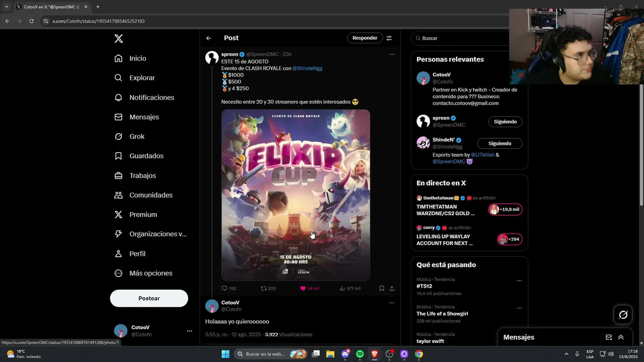
Task: Expand the Mensajes drawer
Action: click(621, 337)
